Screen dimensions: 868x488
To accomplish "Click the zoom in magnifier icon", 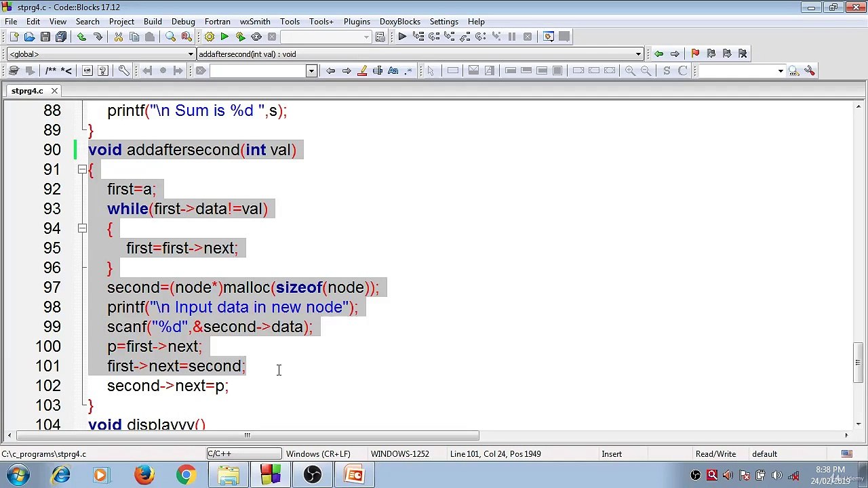I will click(x=630, y=70).
